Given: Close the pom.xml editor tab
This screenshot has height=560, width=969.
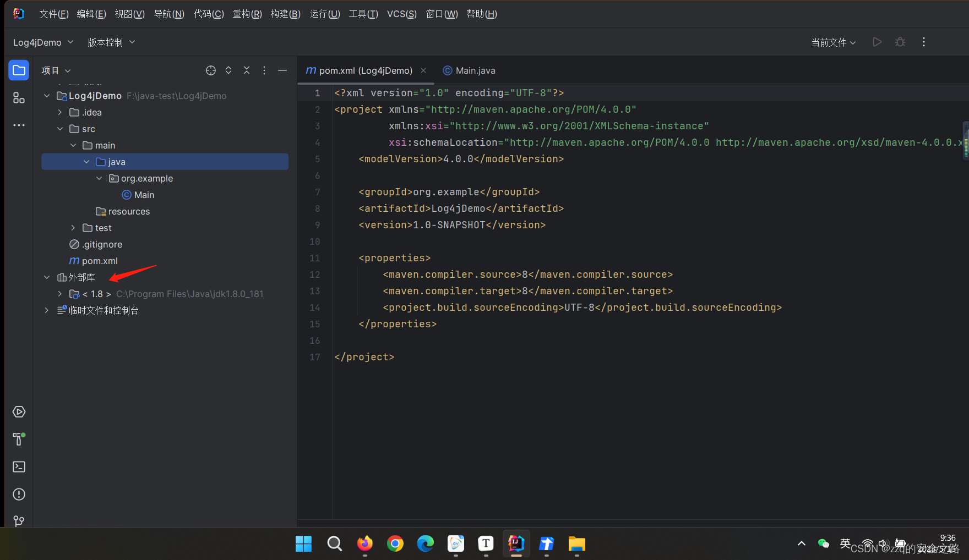Looking at the screenshot, I should tap(423, 70).
